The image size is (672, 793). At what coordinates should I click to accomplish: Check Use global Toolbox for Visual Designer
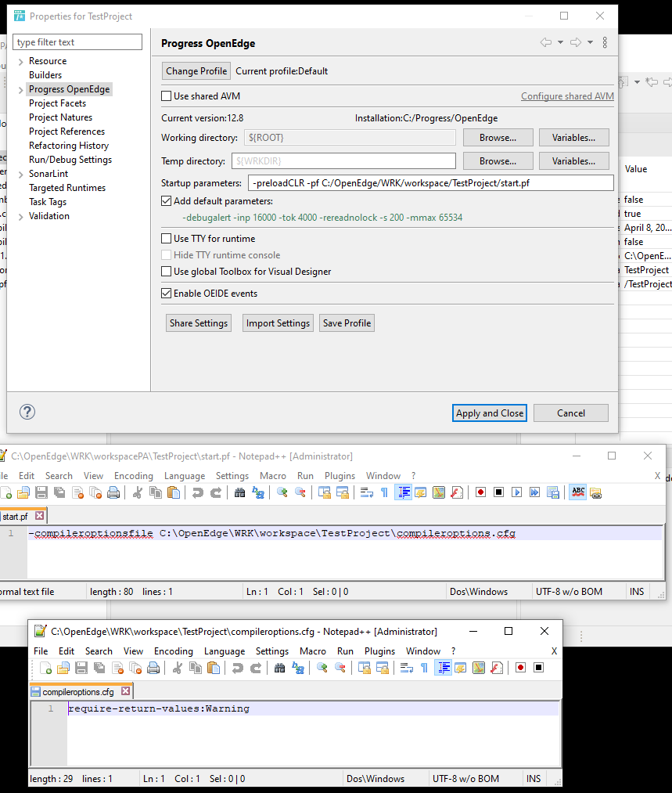(166, 272)
